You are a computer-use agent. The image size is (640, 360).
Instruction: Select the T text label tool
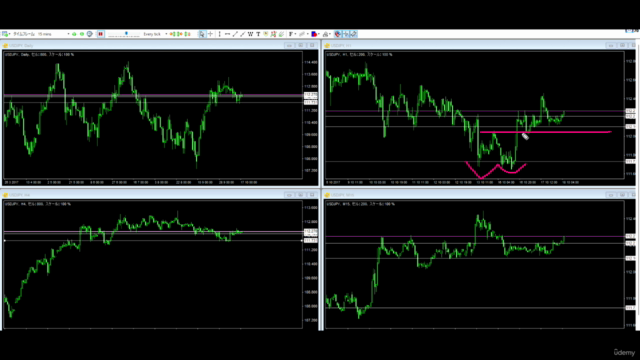point(258,34)
